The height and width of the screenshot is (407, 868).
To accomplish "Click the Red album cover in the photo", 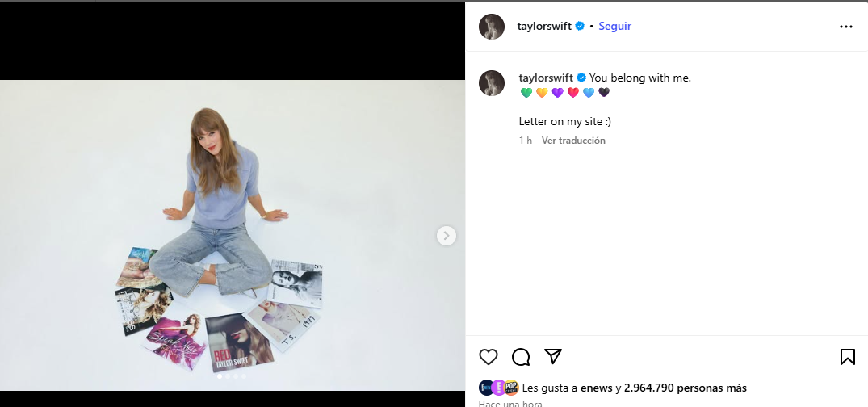I will 239,342.
